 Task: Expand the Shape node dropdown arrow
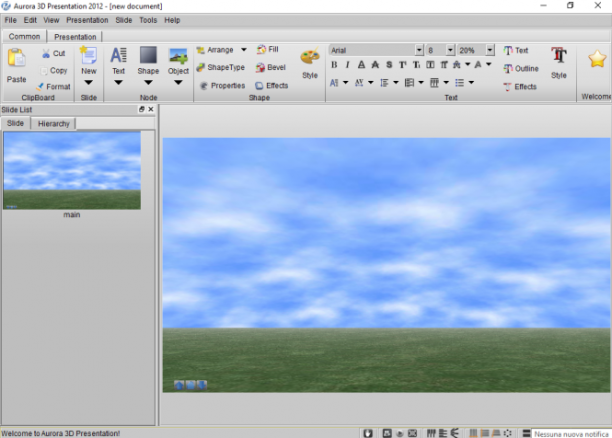pyautogui.click(x=148, y=83)
